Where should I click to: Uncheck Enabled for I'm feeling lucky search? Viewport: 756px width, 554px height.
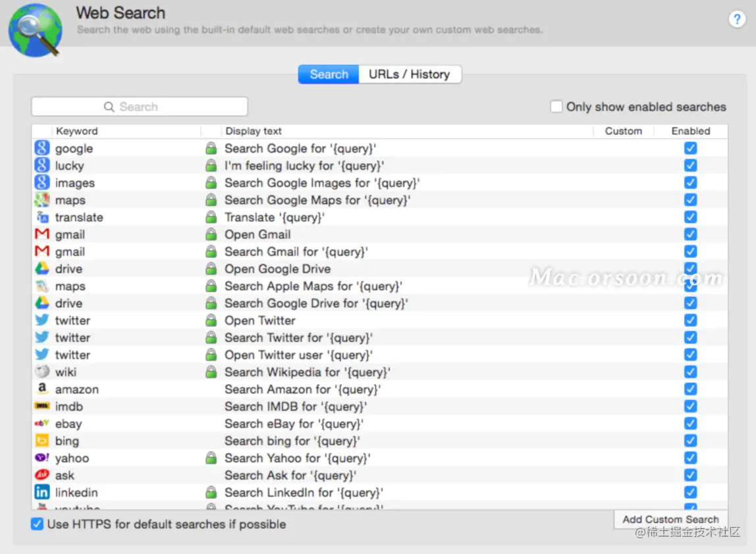click(690, 165)
